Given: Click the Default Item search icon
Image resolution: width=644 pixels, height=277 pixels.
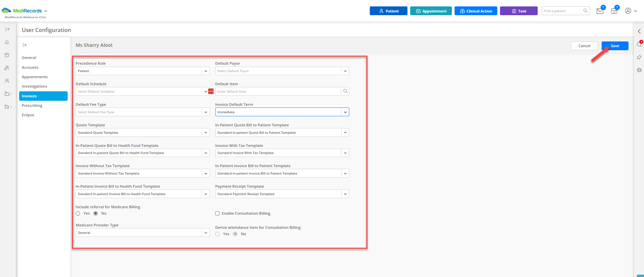Looking at the screenshot, I should 345,91.
